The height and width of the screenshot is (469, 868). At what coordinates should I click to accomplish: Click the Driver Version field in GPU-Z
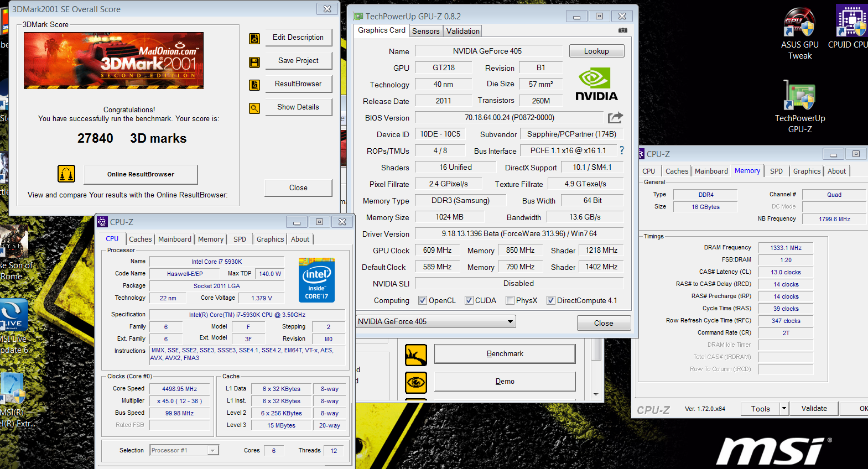pos(519,233)
